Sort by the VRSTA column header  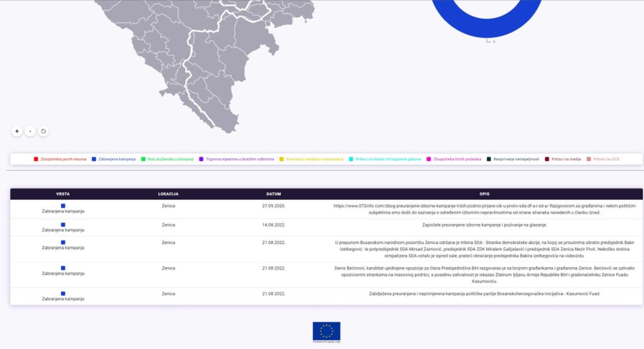click(x=63, y=194)
